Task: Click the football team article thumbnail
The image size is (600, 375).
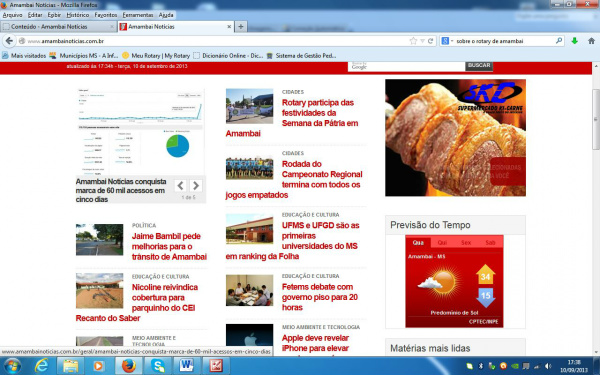Action: 249,168
